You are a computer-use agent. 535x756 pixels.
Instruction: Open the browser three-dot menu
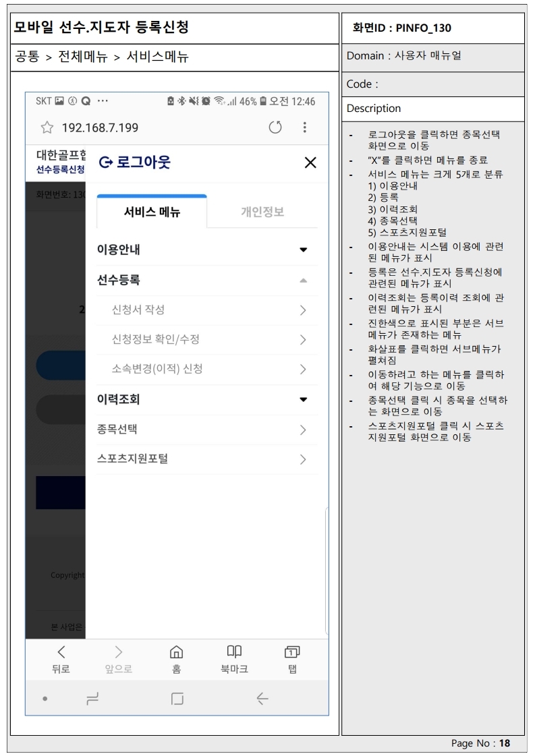tap(304, 127)
